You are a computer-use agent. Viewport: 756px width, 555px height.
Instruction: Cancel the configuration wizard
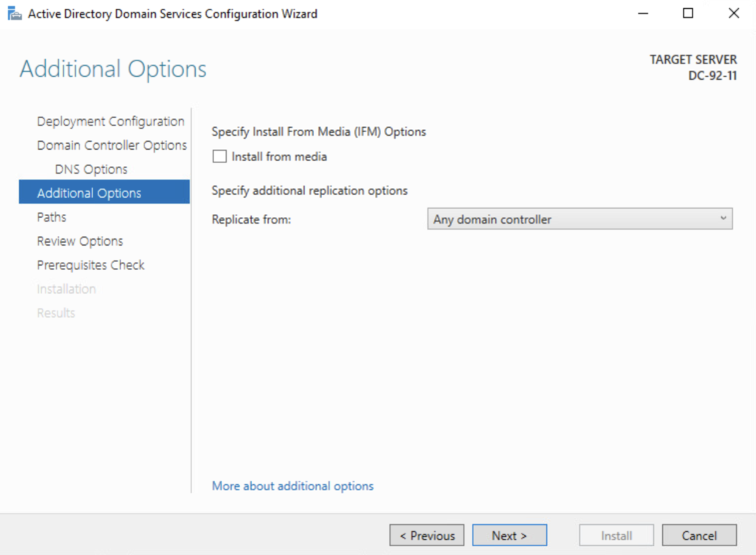(x=699, y=536)
